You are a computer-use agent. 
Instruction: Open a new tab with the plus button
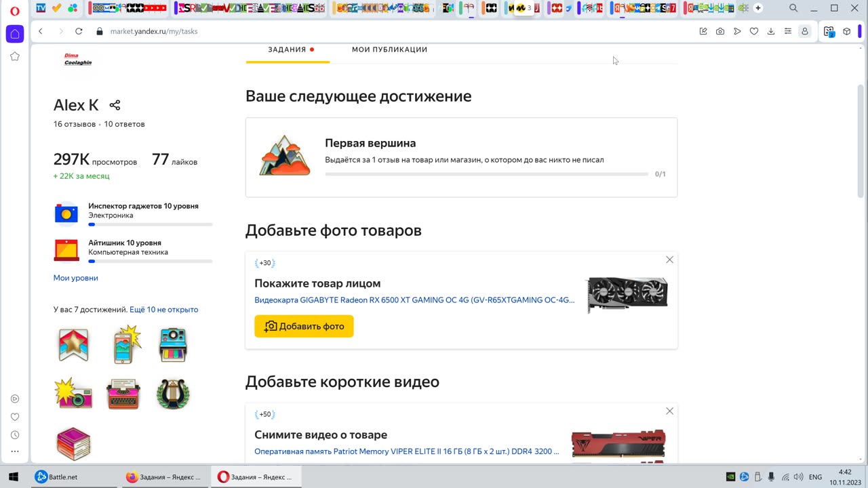758,8
